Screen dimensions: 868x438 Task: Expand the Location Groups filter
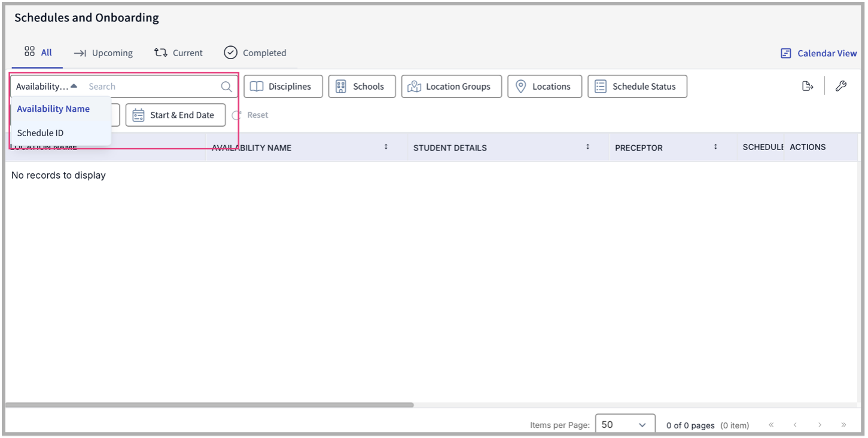(x=451, y=87)
